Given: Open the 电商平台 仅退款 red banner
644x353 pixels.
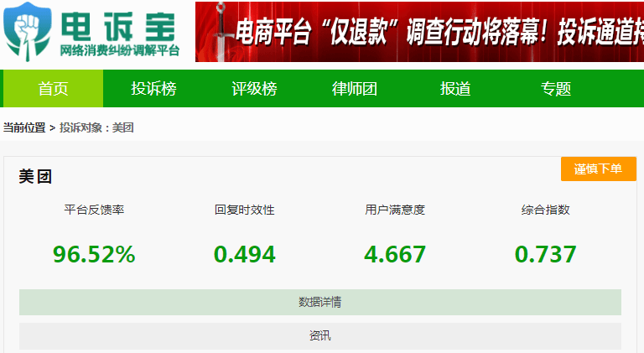Looking at the screenshot, I should (419, 32).
